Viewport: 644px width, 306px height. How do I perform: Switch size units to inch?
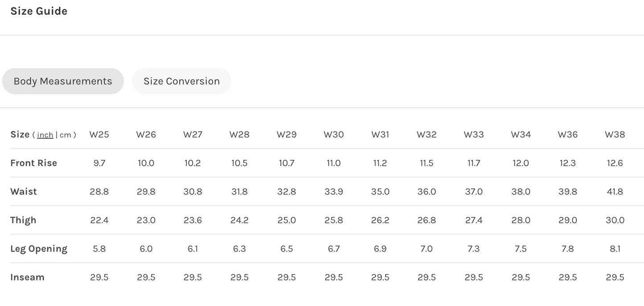pos(45,135)
